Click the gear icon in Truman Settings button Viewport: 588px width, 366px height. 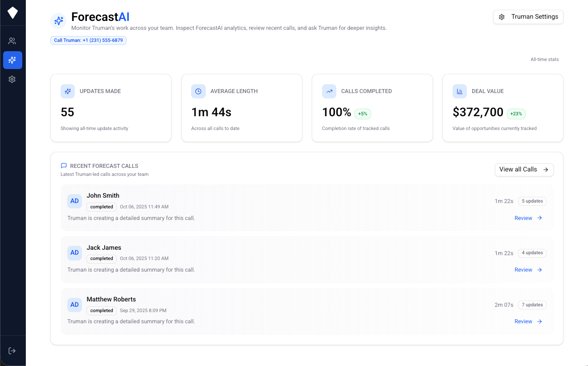(502, 16)
